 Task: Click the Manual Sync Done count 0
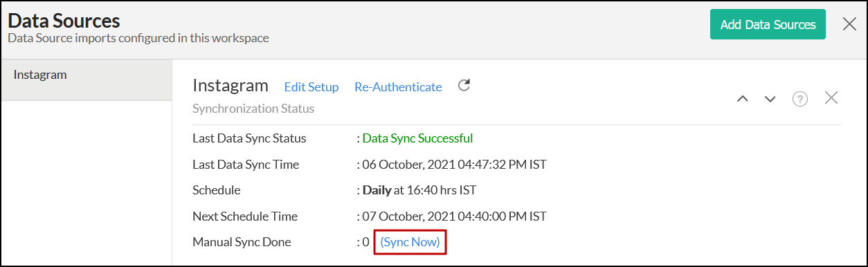point(366,242)
